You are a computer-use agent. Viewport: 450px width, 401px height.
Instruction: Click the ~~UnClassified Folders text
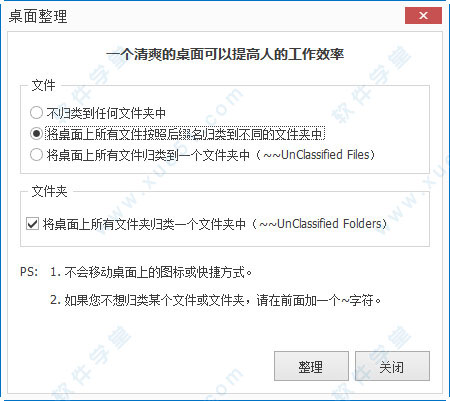[320, 224]
